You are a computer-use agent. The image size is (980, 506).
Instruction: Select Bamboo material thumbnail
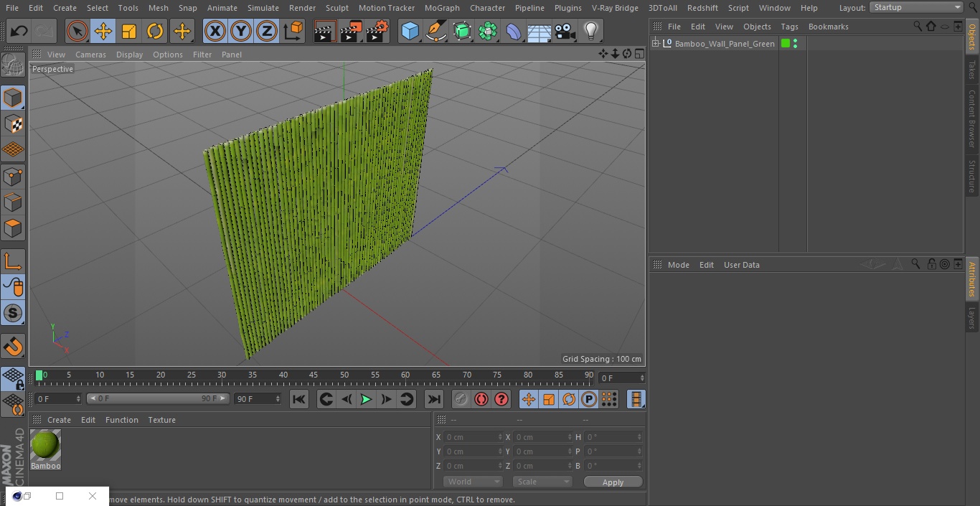click(x=46, y=445)
